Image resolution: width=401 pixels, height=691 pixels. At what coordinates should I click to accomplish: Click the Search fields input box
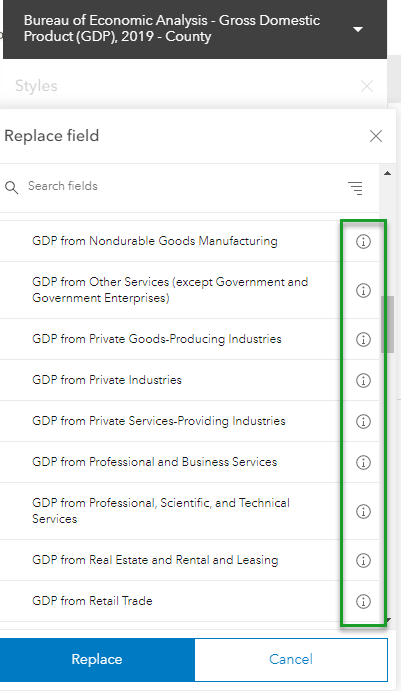pyautogui.click(x=181, y=186)
